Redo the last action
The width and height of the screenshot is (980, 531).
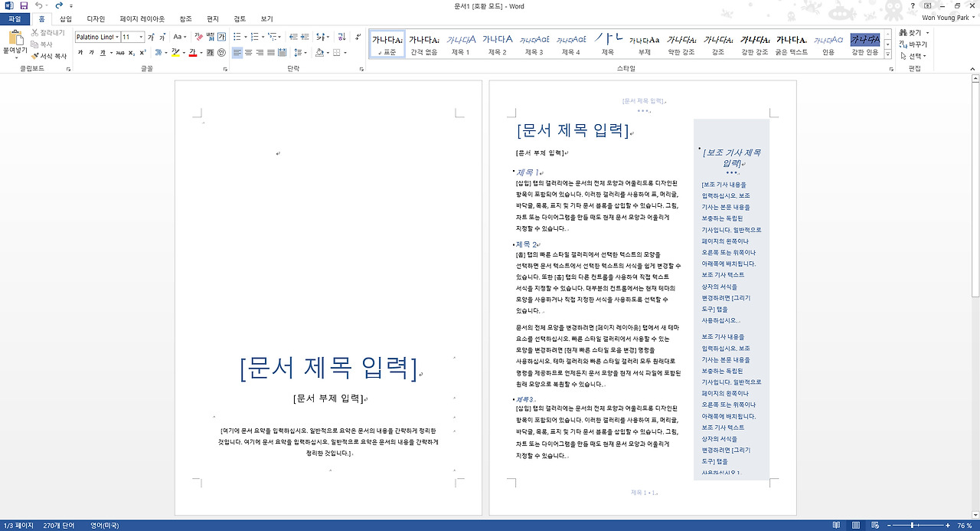point(59,5)
